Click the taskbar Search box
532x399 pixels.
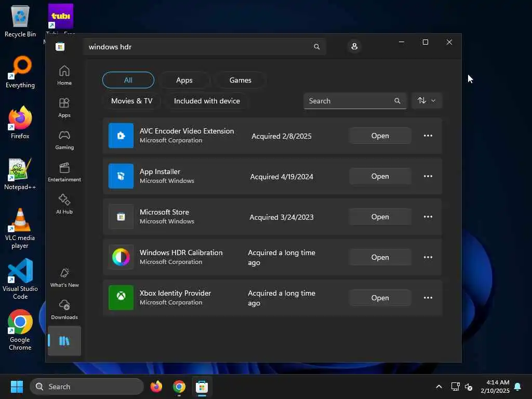click(x=87, y=387)
